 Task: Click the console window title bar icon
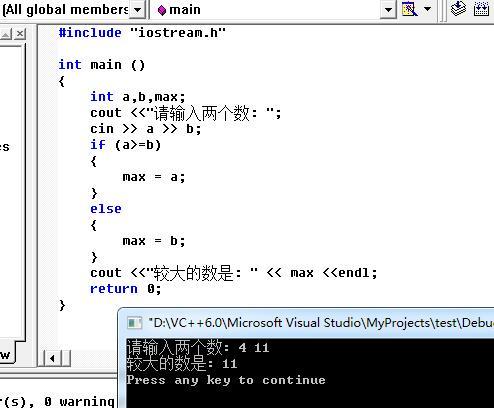point(135,323)
